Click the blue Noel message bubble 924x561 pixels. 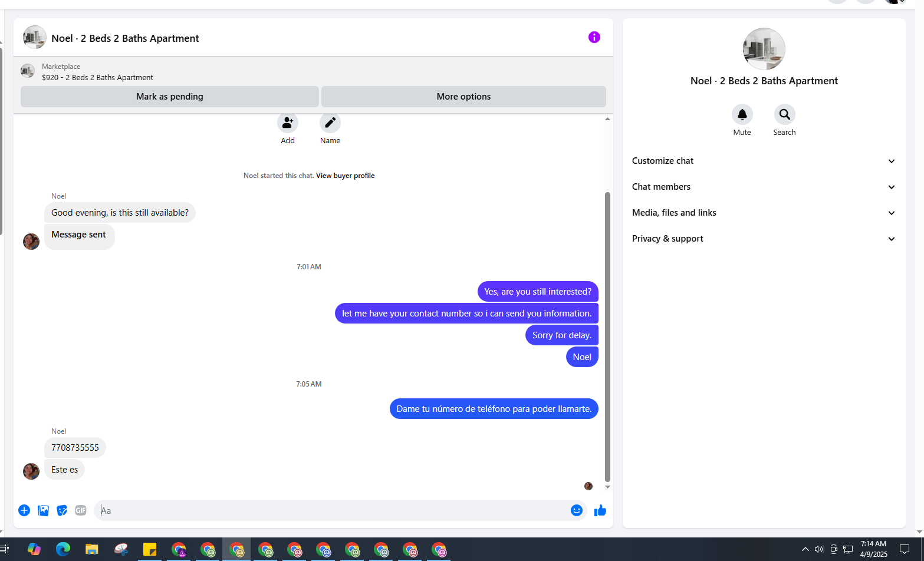582,357
